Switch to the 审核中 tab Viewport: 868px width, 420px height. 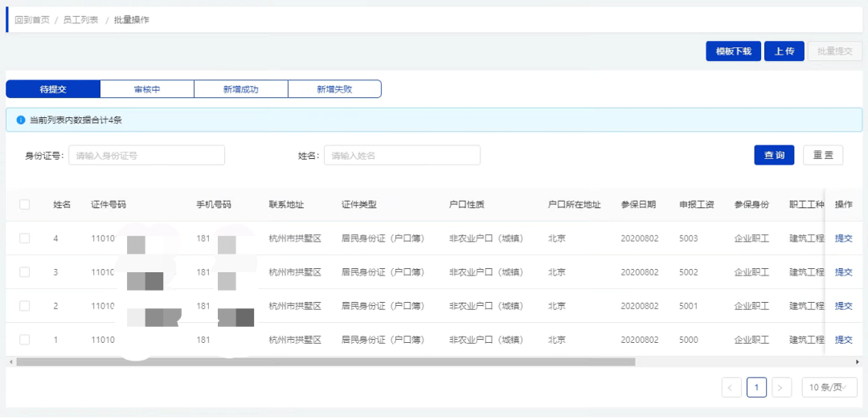147,89
